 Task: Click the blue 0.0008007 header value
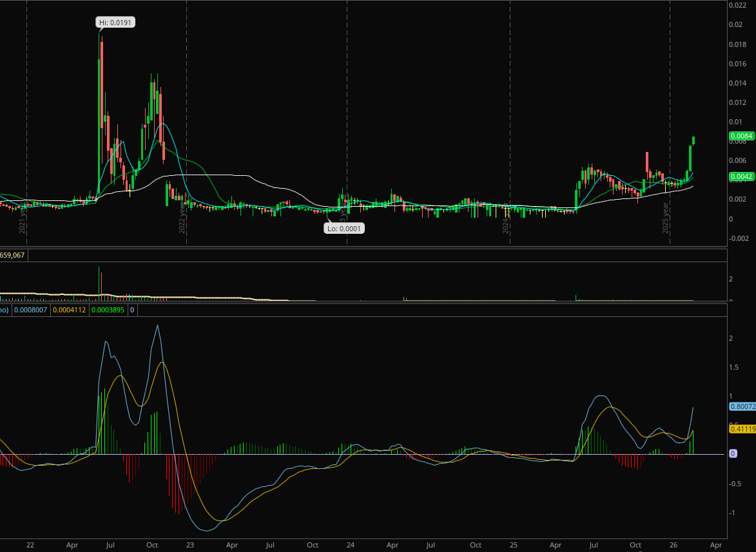(30, 310)
